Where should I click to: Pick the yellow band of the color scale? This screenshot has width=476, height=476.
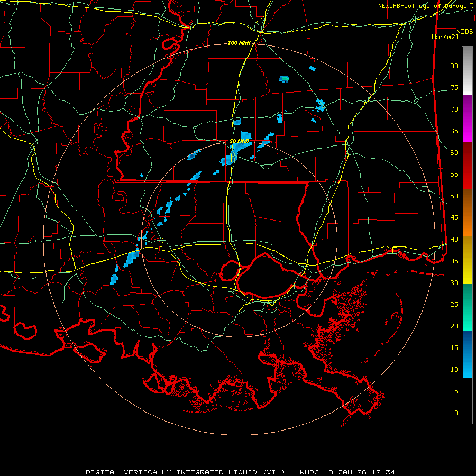point(467,260)
